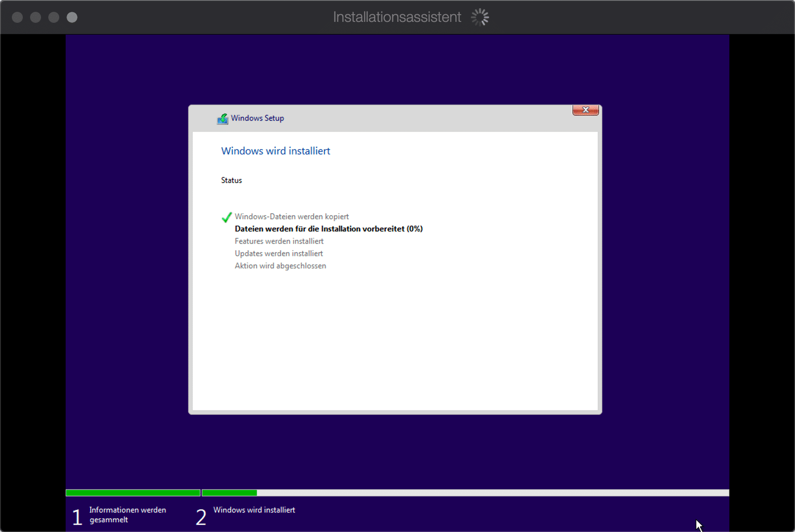
Task: Click the brightest gray circle button in title bar
Action: pyautogui.click(x=72, y=17)
